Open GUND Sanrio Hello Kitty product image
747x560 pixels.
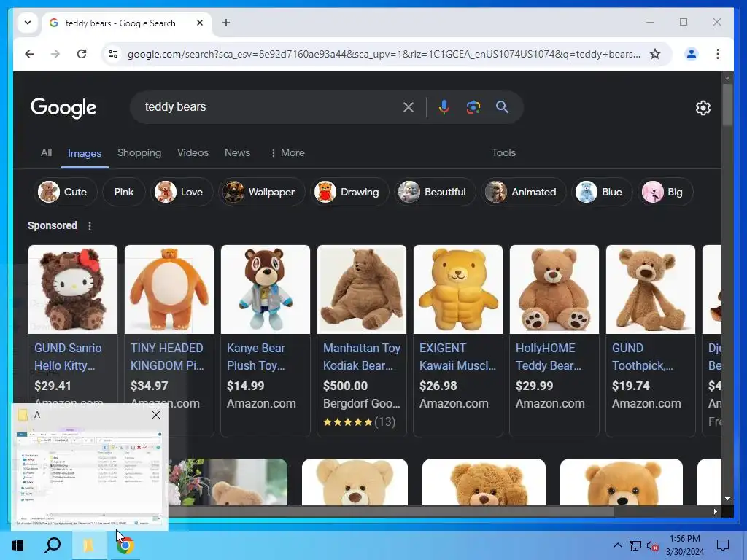coord(73,289)
